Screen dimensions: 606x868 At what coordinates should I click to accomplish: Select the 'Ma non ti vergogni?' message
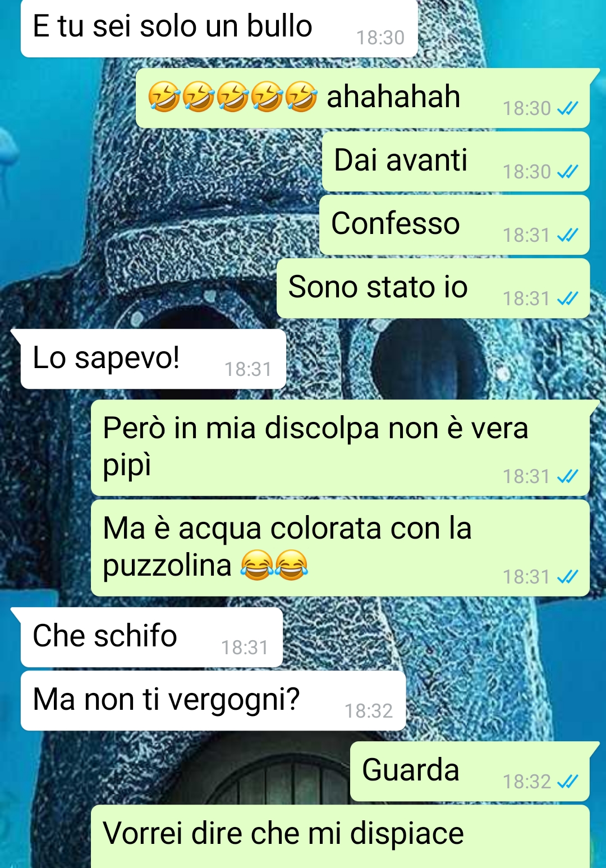coord(213,700)
